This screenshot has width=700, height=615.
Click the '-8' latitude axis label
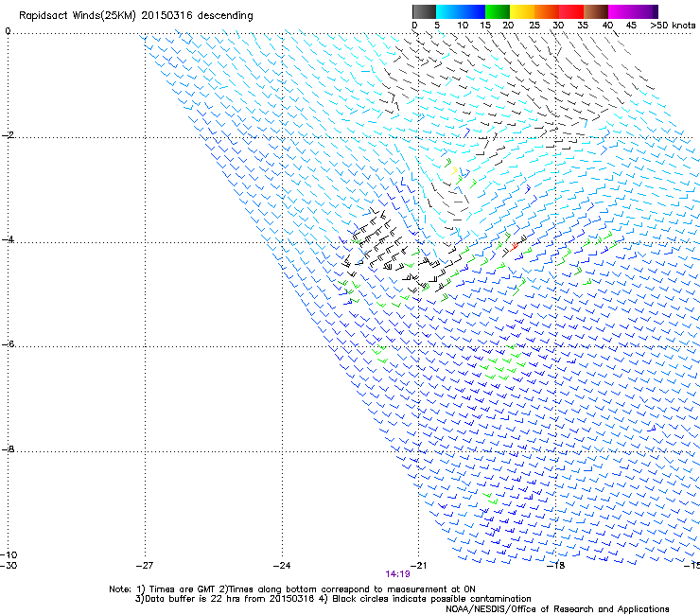(x=8, y=448)
